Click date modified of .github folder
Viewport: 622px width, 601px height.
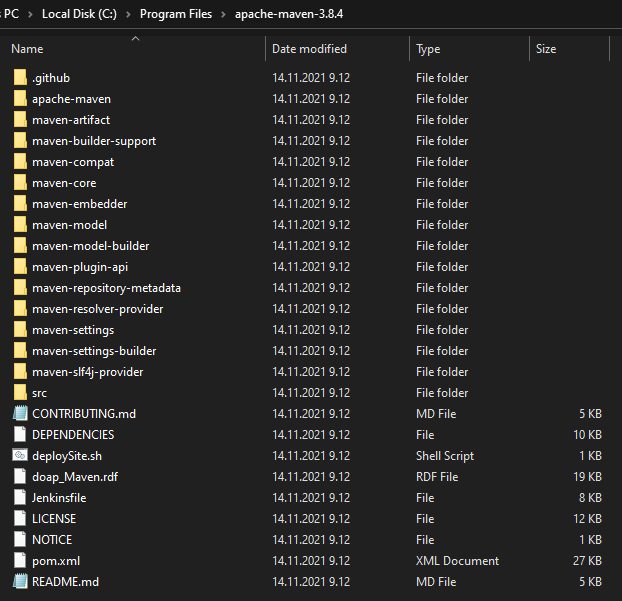pyautogui.click(x=311, y=77)
